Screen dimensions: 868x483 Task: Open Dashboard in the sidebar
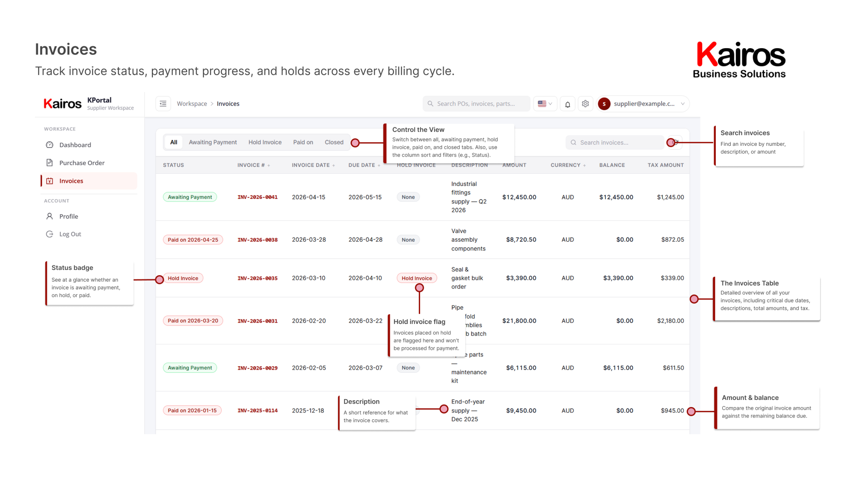pyautogui.click(x=89, y=145)
